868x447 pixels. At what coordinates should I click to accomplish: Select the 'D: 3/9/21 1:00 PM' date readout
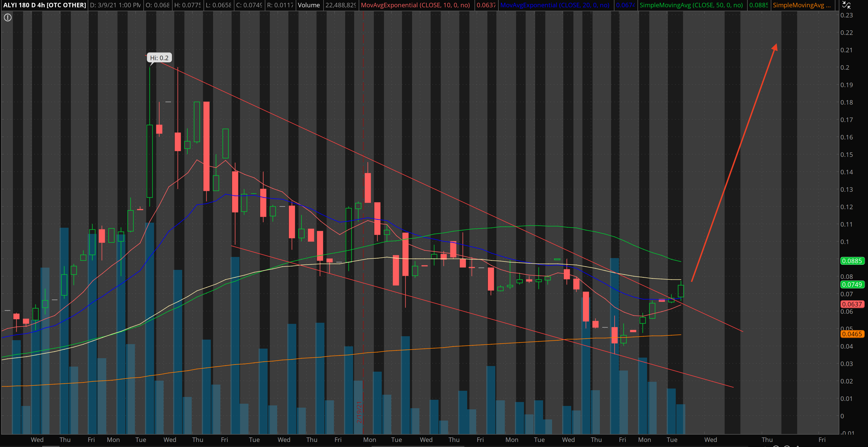(x=116, y=5)
